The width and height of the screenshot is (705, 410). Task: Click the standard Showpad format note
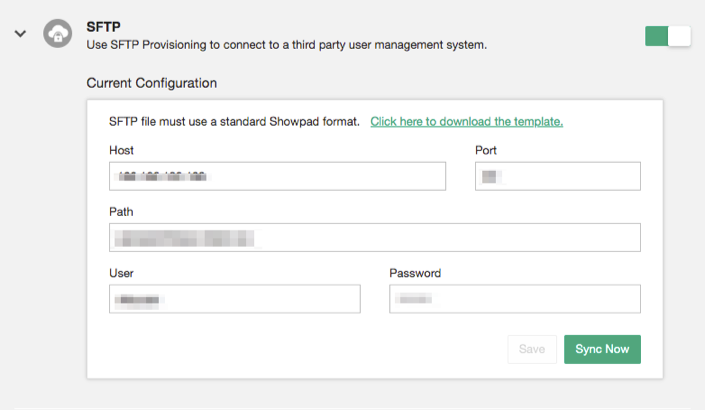click(234, 121)
